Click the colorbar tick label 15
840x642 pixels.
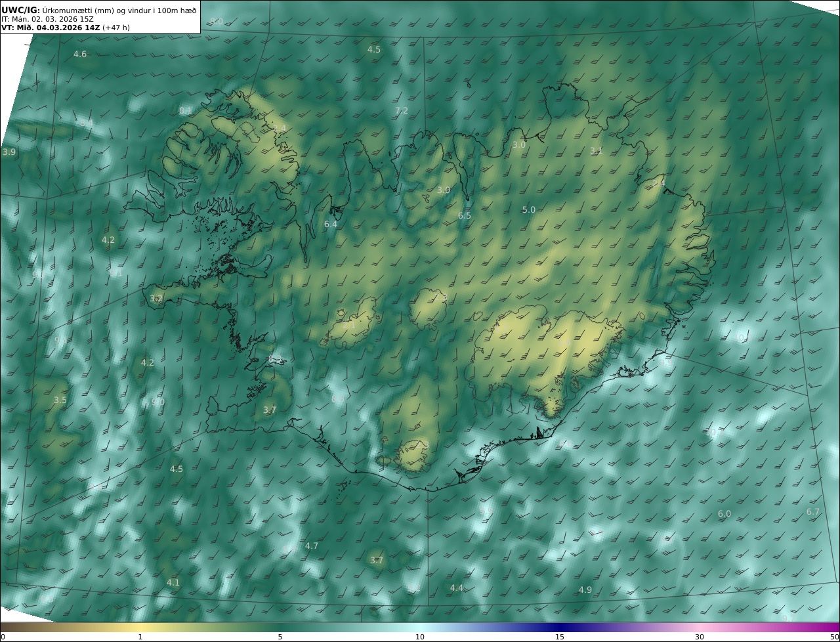point(560,637)
